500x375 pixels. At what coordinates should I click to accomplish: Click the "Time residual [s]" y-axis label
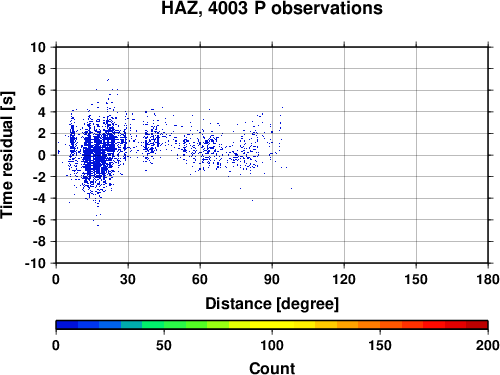pyautogui.click(x=7, y=155)
